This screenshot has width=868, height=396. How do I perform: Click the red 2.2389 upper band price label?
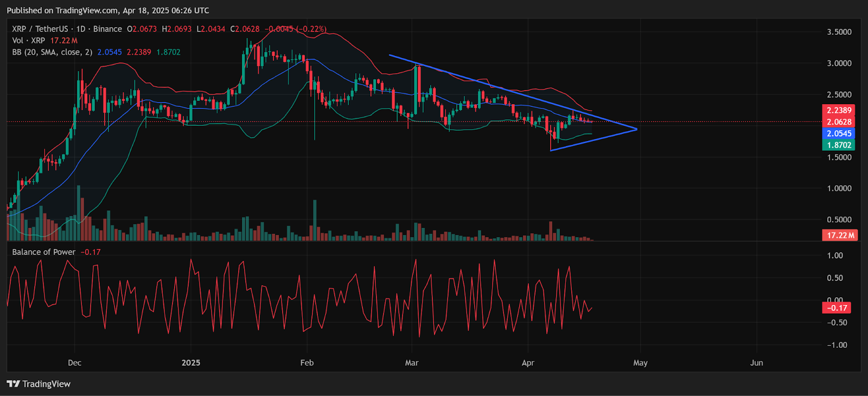[839, 110]
